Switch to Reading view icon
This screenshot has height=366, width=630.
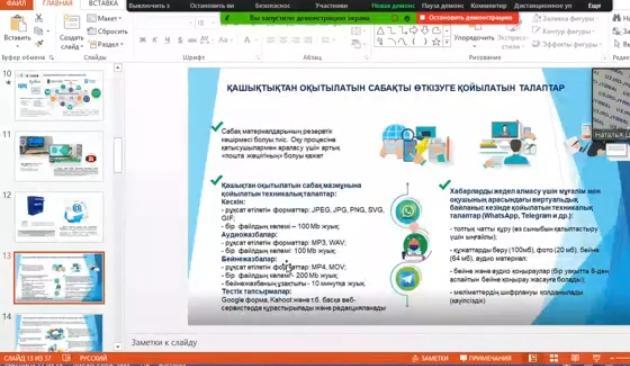(x=575, y=358)
